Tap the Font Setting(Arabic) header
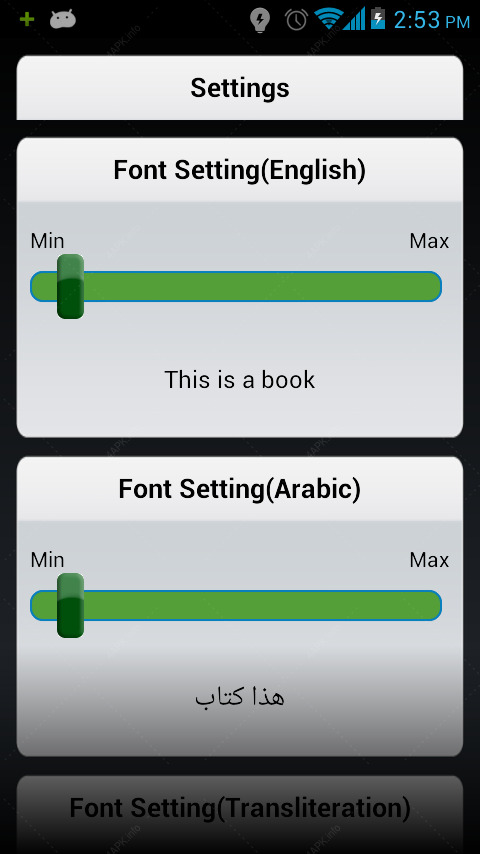Viewport: 480px width, 854px height. [240, 489]
